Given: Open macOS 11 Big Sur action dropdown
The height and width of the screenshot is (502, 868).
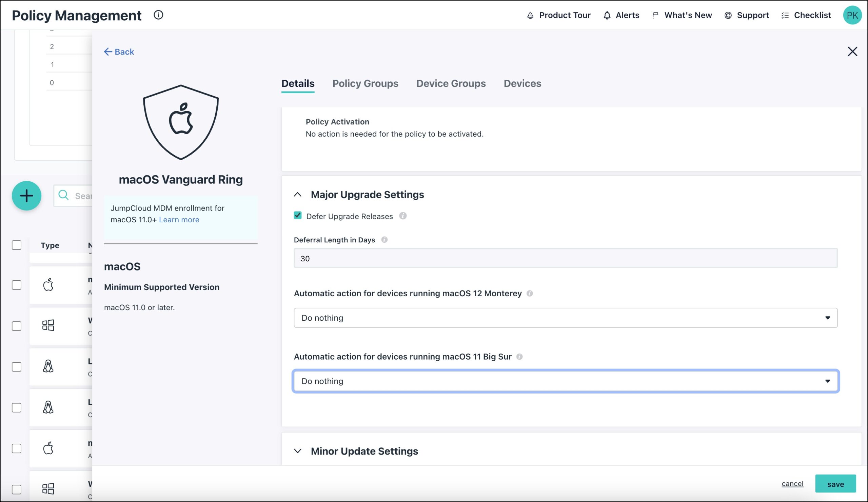Looking at the screenshot, I should click(565, 381).
